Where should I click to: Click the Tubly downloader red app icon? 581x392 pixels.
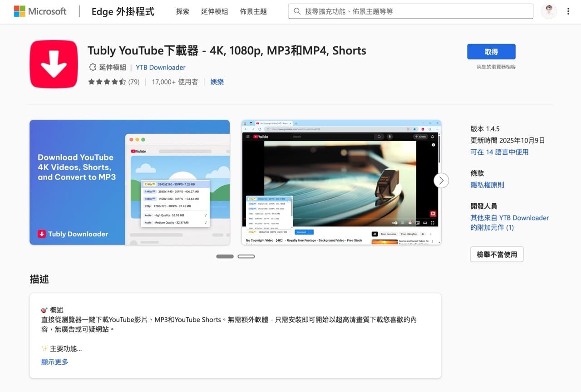[54, 64]
